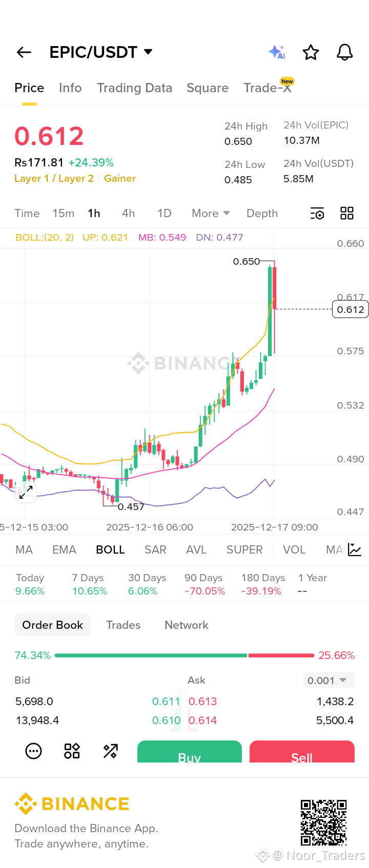Open the More timeframes dropdown

coord(211,214)
